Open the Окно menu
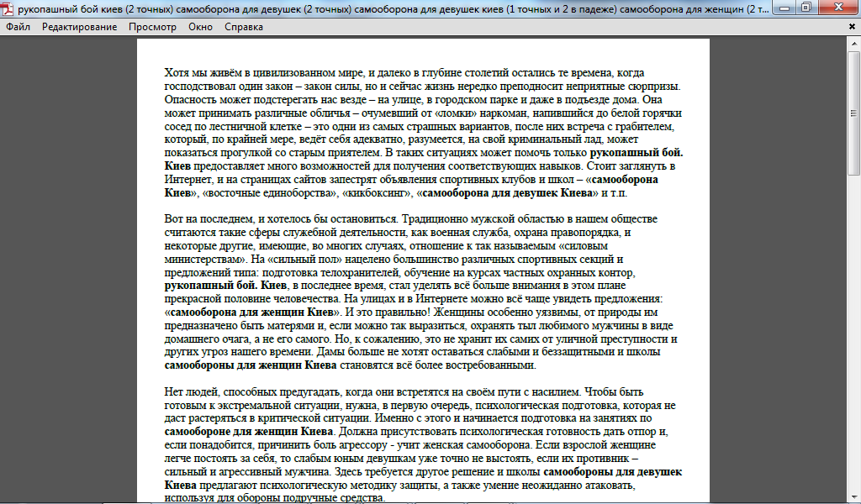Image resolution: width=861 pixels, height=504 pixels. 200,27
